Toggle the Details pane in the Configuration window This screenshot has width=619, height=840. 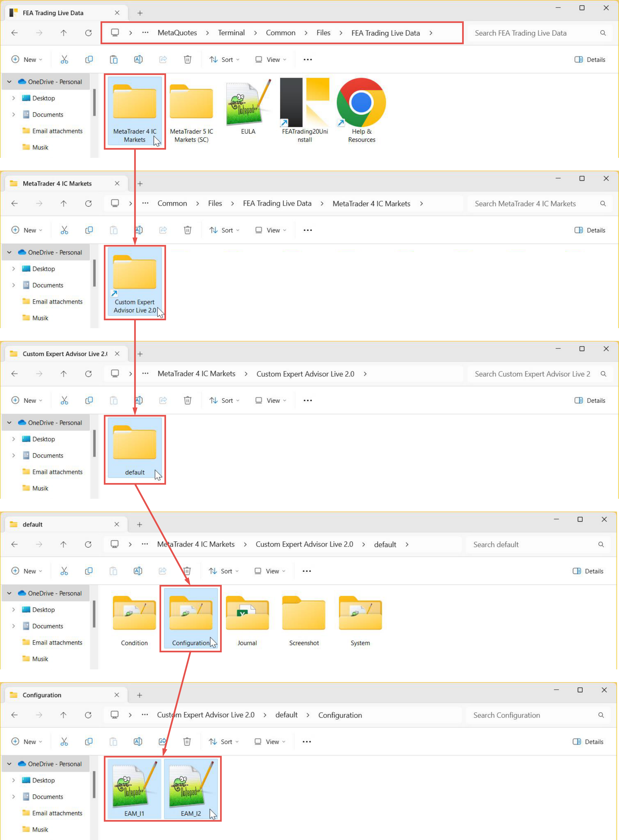[x=588, y=741]
